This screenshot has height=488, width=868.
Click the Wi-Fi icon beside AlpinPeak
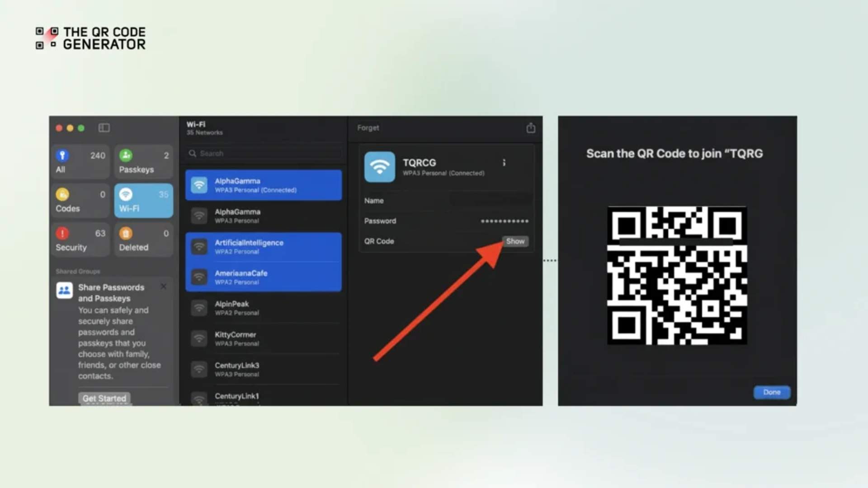pos(199,308)
